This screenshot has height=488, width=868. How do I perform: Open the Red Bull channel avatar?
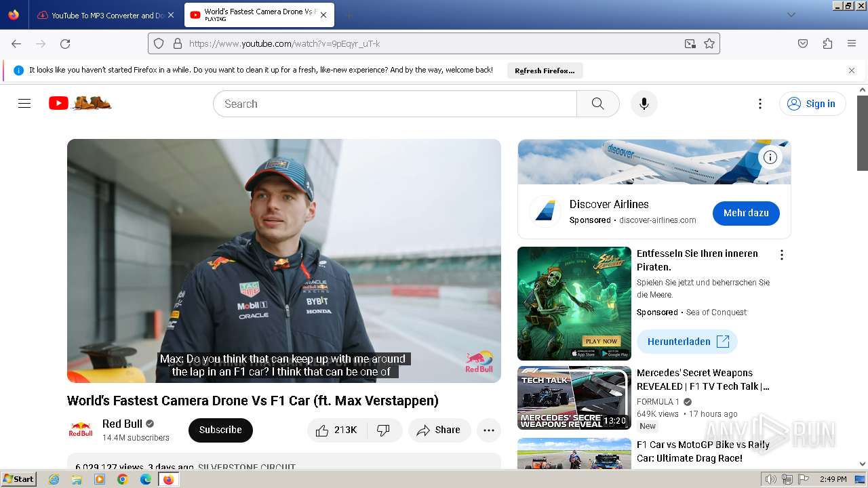(81, 430)
